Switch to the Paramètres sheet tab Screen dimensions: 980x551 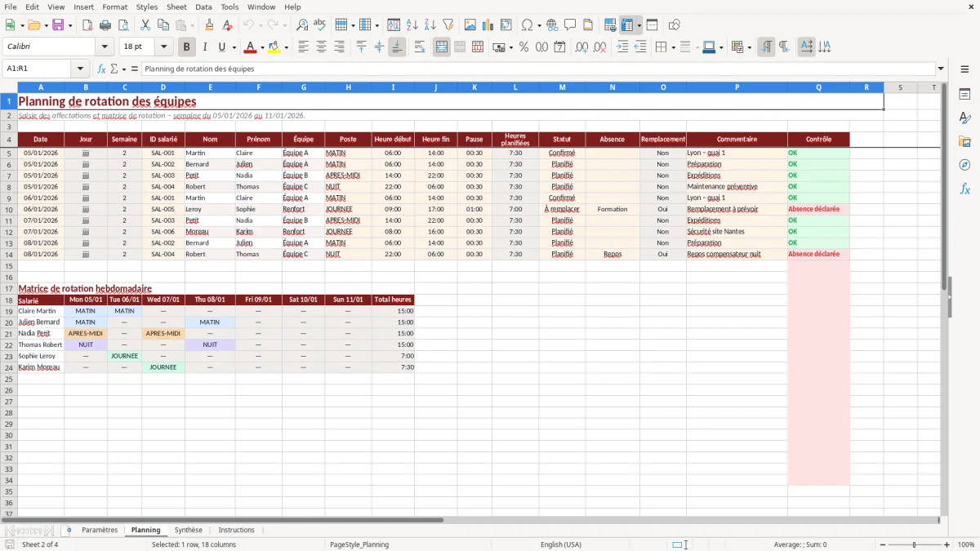[100, 530]
